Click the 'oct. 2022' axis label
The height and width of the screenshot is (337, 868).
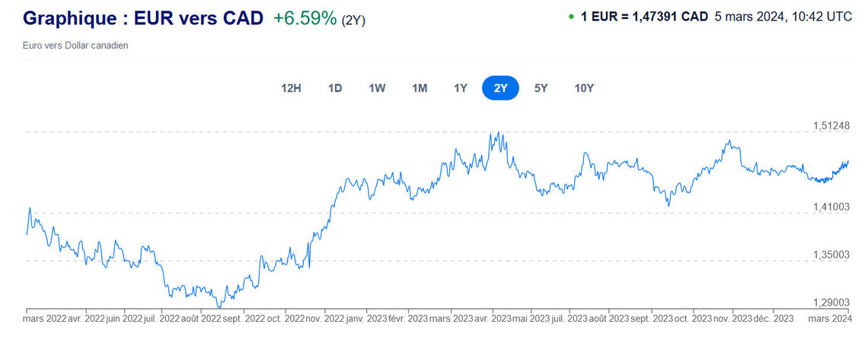(285, 319)
